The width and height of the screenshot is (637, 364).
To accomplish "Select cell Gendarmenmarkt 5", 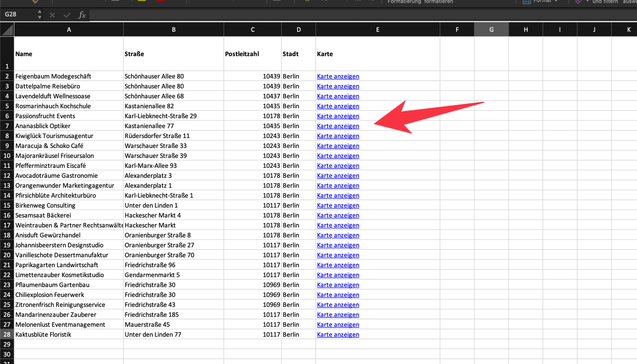I will point(174,275).
